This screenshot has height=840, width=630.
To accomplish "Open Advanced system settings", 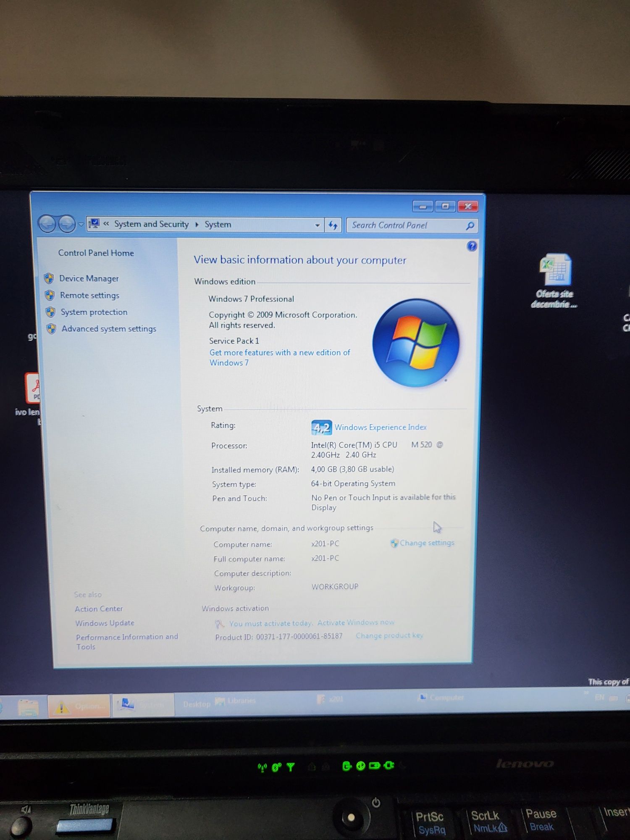I will pos(109,329).
